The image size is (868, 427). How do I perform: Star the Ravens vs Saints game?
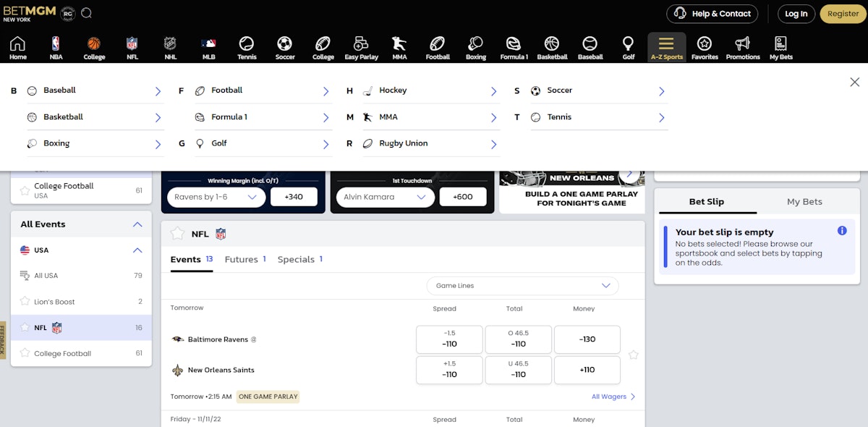click(x=634, y=355)
